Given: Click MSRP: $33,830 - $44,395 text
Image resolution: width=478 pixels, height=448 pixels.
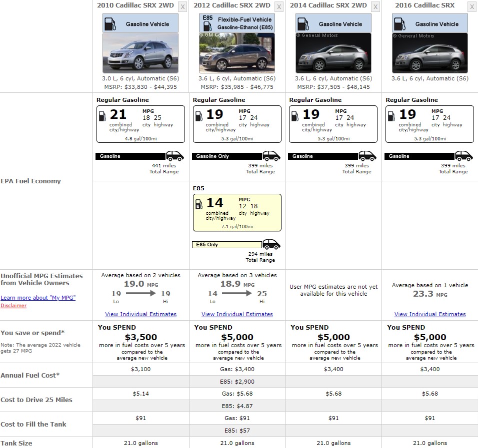Looking at the screenshot, I should [x=140, y=87].
